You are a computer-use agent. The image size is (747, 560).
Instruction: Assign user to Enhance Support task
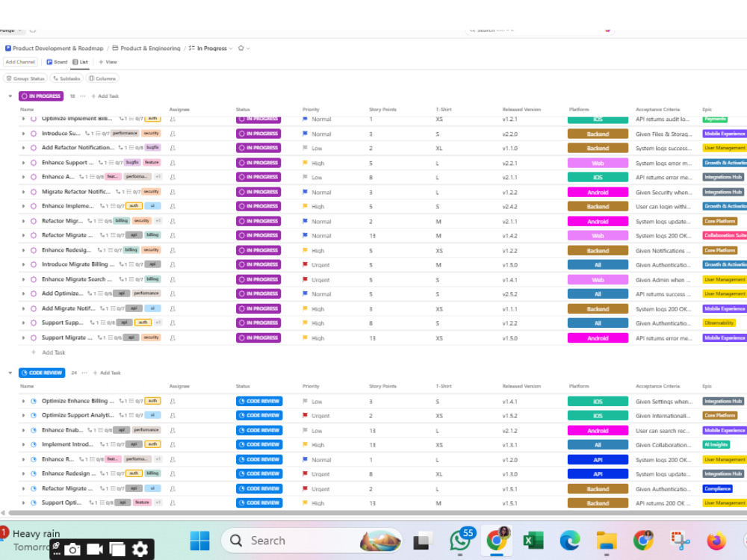[173, 163]
